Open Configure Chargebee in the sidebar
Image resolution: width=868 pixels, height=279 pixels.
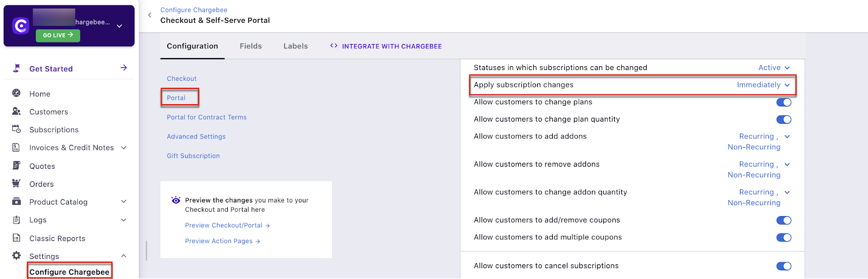click(69, 272)
